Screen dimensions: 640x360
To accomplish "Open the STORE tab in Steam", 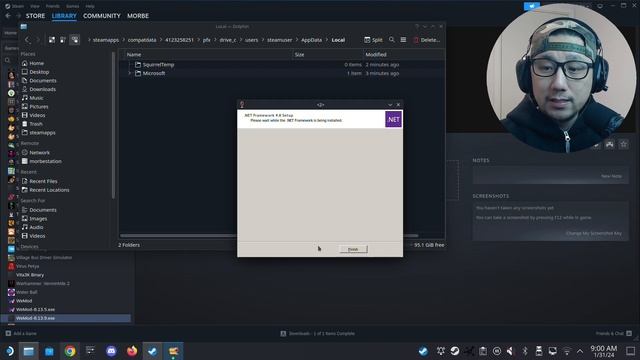I will point(36,16).
